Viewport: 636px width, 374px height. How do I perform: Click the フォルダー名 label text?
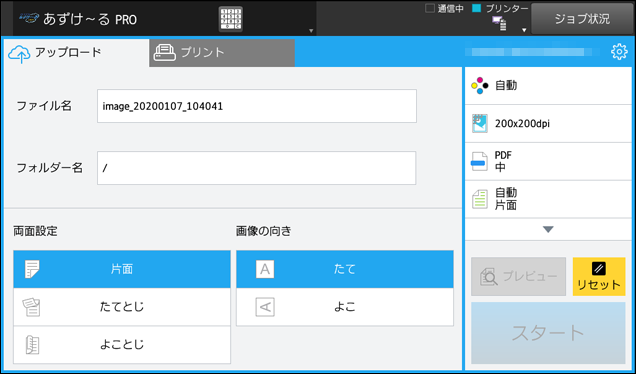tap(49, 168)
